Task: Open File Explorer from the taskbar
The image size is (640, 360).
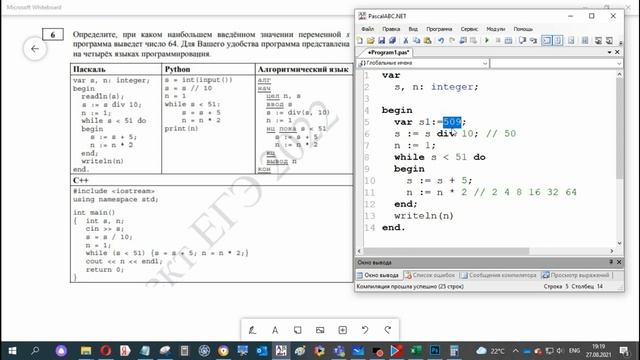Action: (86, 351)
